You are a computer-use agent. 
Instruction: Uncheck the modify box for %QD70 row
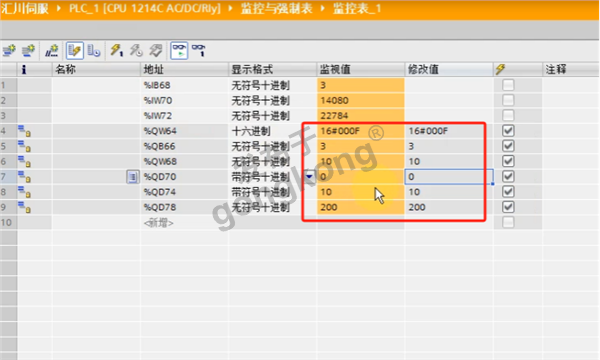click(508, 176)
